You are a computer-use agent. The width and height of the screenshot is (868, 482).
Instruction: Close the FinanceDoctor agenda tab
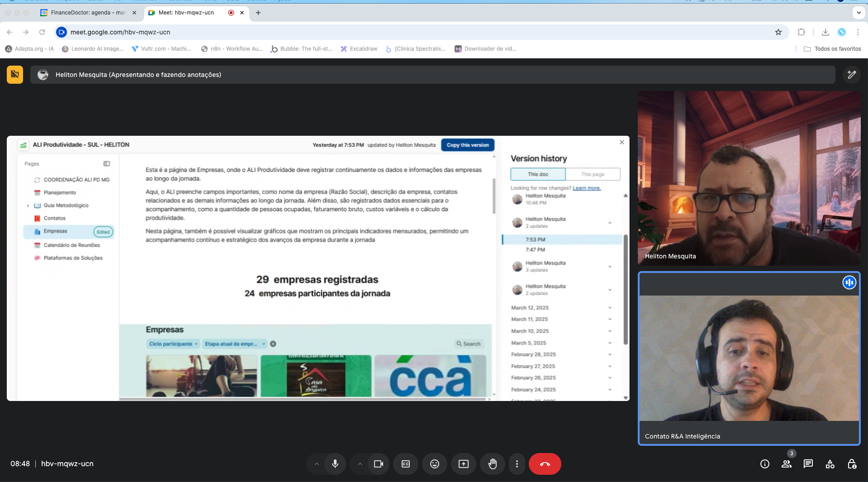coord(134,13)
